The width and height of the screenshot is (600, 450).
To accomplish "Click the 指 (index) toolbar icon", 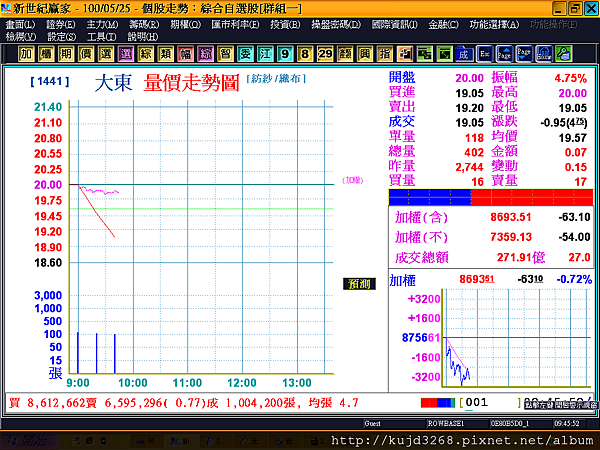I will [x=384, y=54].
